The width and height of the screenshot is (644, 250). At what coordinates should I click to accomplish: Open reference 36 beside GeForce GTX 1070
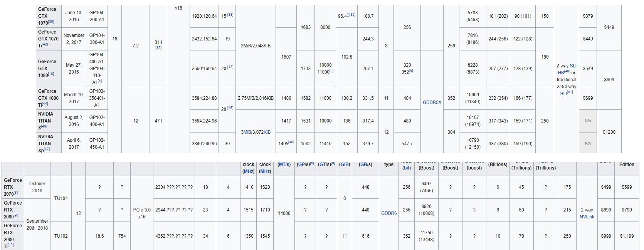[51, 22]
